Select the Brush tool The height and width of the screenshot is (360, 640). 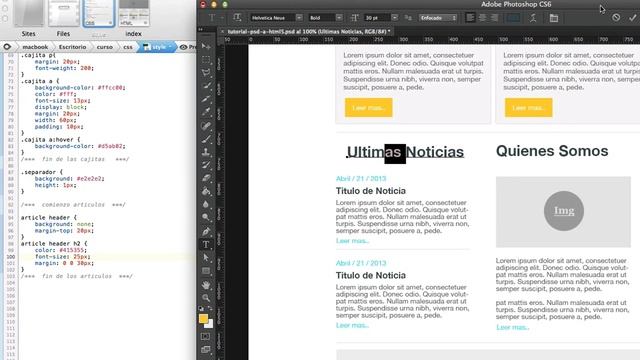tap(206, 139)
